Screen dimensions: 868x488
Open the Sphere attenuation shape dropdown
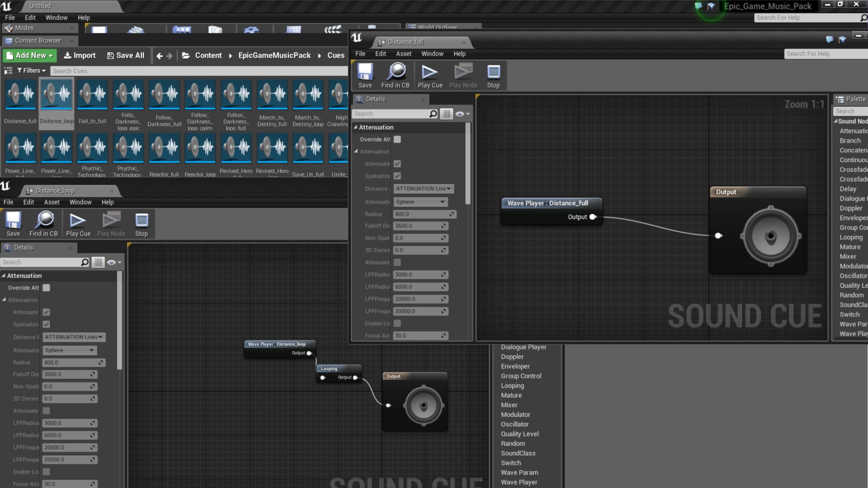click(x=420, y=202)
